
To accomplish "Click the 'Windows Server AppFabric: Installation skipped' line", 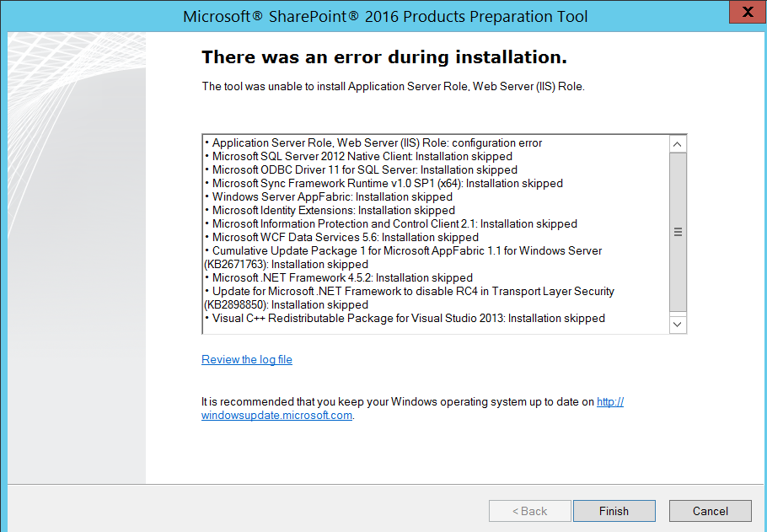I will (x=329, y=196).
